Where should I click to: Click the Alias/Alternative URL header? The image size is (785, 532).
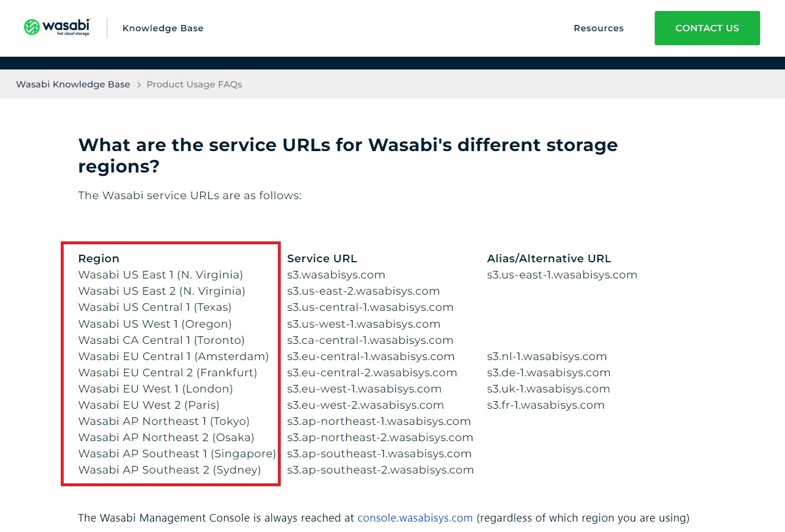coord(549,259)
